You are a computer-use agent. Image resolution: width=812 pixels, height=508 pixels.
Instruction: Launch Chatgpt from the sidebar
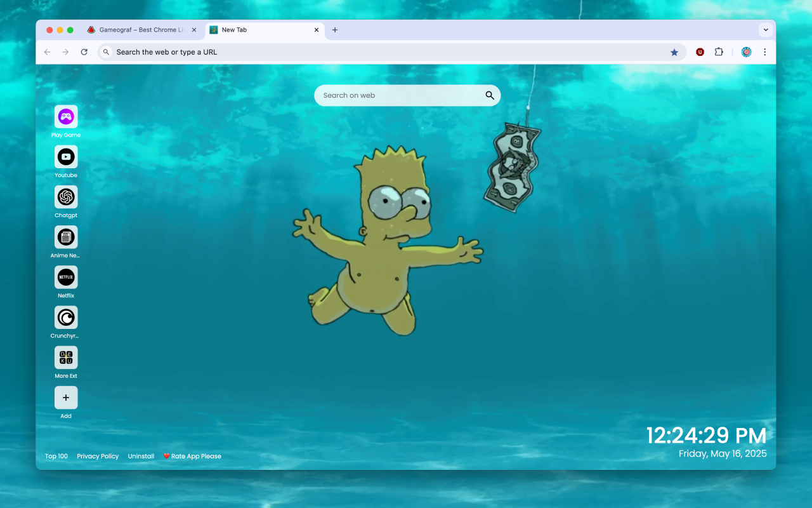66,197
